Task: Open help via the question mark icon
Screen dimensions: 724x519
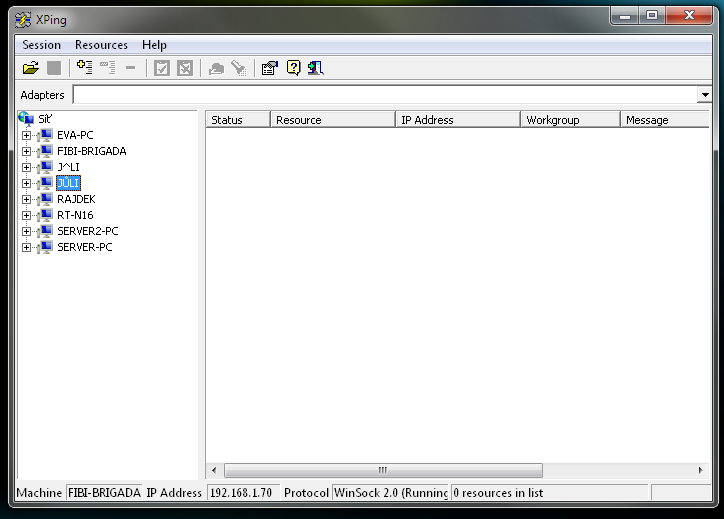Action: [x=293, y=68]
